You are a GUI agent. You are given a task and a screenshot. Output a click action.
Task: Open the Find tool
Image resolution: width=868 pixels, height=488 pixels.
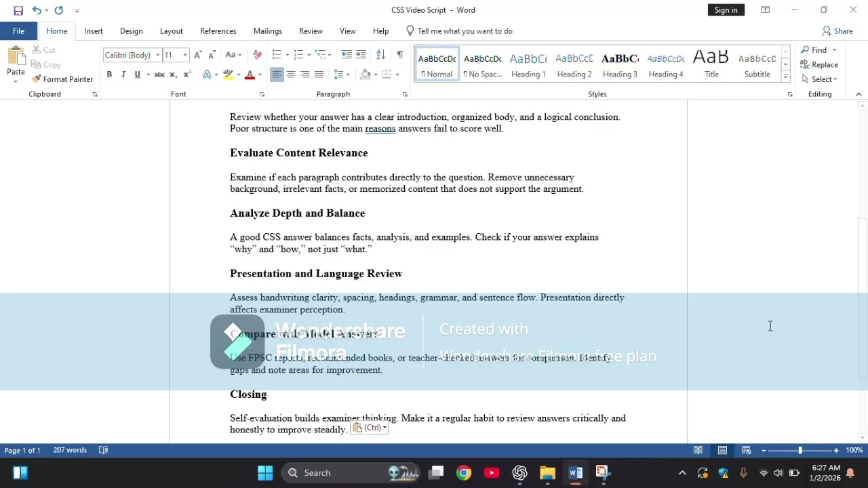click(x=814, y=50)
